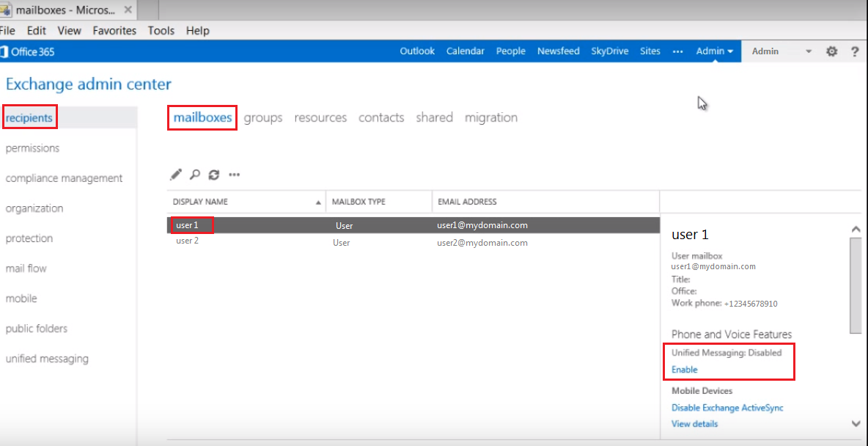Click the refresh icon above mailbox list
Viewport: 868px width, 446px height.
[213, 175]
